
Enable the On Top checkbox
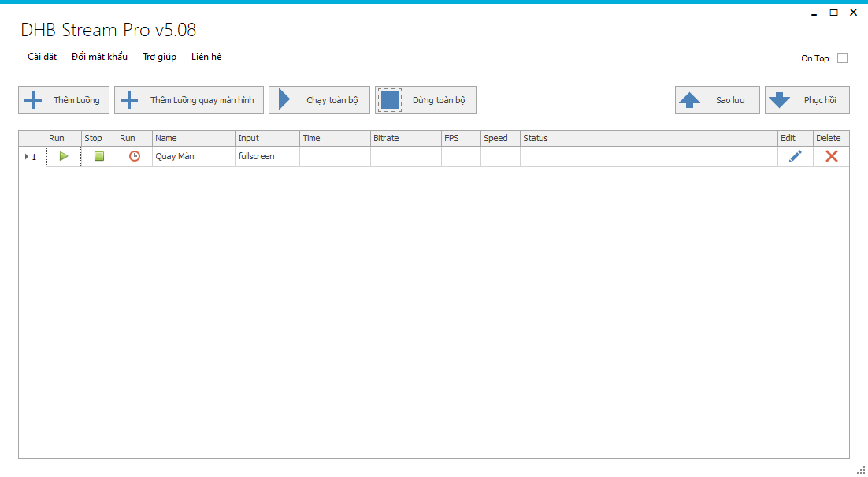click(842, 58)
